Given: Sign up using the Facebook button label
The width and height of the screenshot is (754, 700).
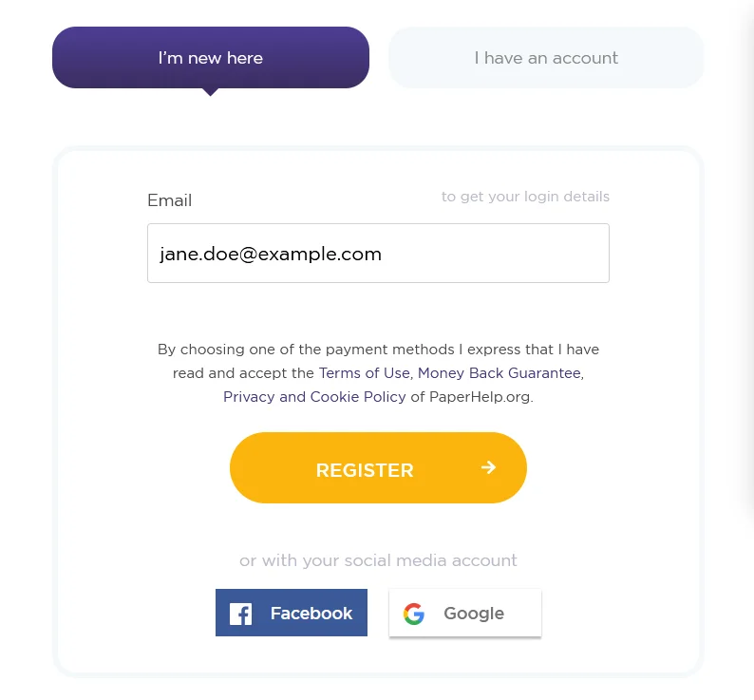Looking at the screenshot, I should (311, 614).
